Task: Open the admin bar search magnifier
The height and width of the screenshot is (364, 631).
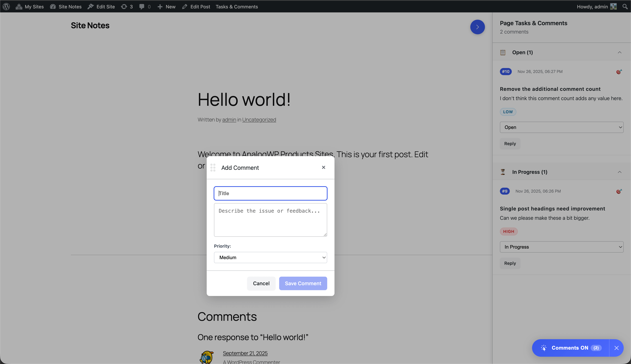Action: click(625, 7)
